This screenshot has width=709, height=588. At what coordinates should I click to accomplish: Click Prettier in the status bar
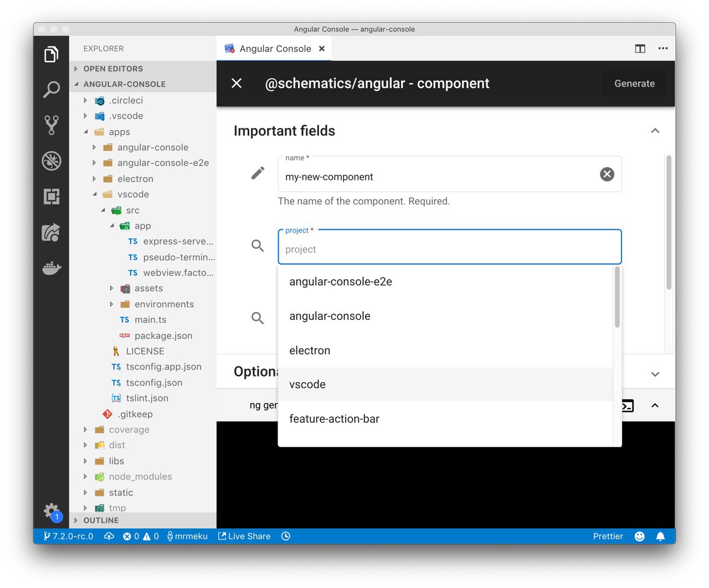(x=608, y=536)
